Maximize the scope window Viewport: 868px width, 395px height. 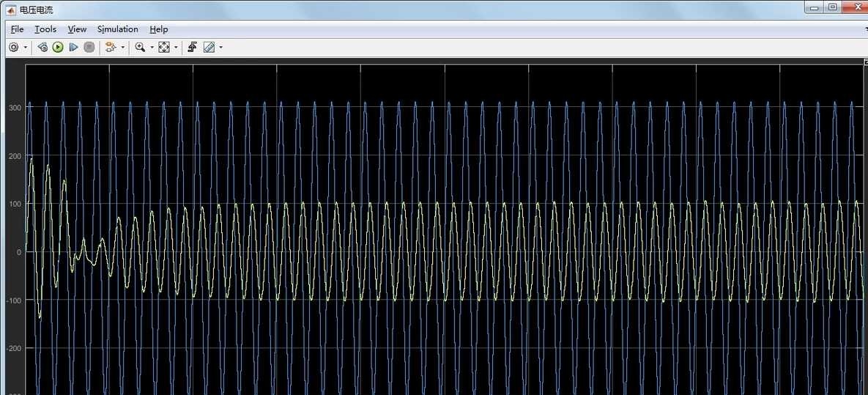832,7
